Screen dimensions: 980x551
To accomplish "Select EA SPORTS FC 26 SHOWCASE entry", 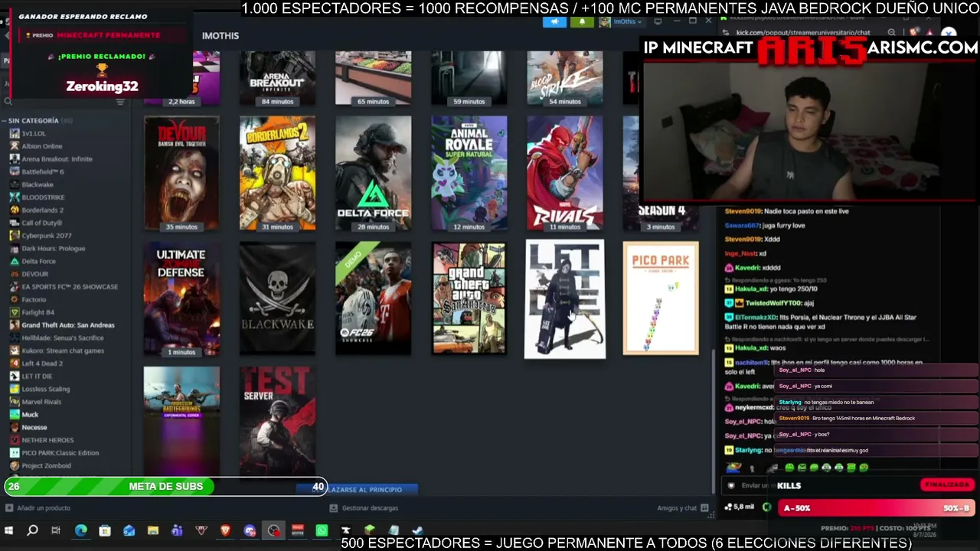I will [x=70, y=287].
